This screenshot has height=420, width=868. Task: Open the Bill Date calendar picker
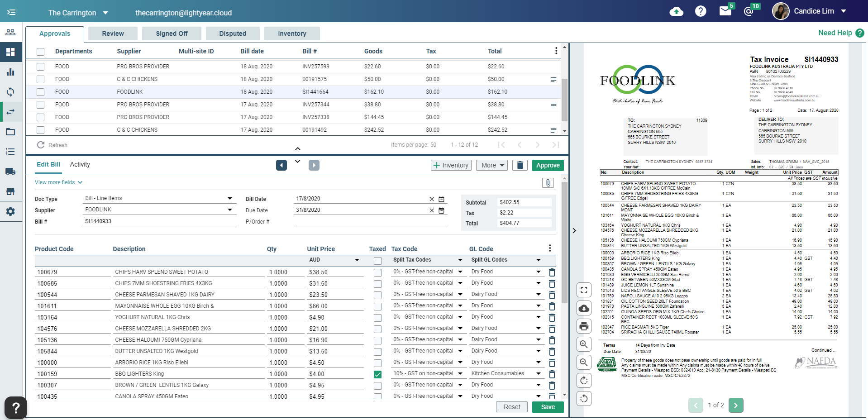click(442, 199)
